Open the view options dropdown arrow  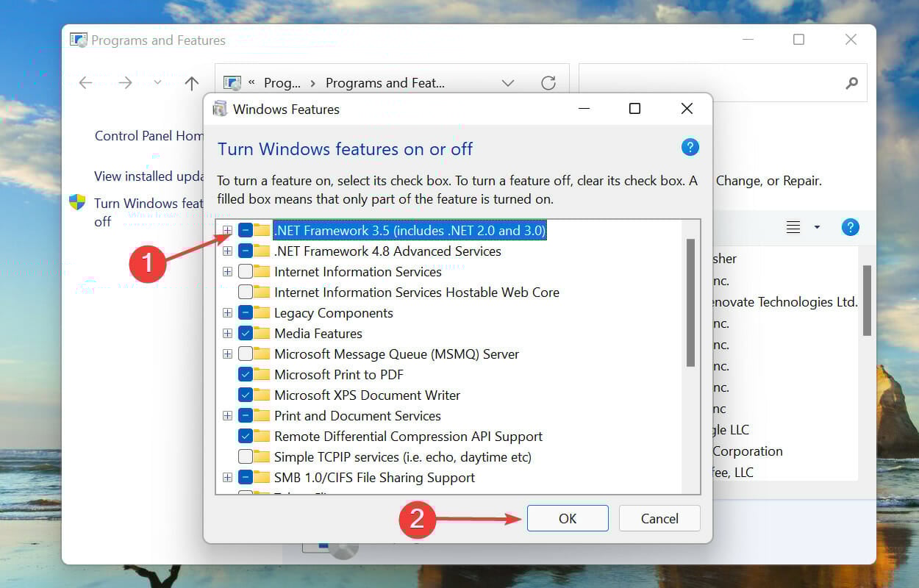(x=817, y=227)
